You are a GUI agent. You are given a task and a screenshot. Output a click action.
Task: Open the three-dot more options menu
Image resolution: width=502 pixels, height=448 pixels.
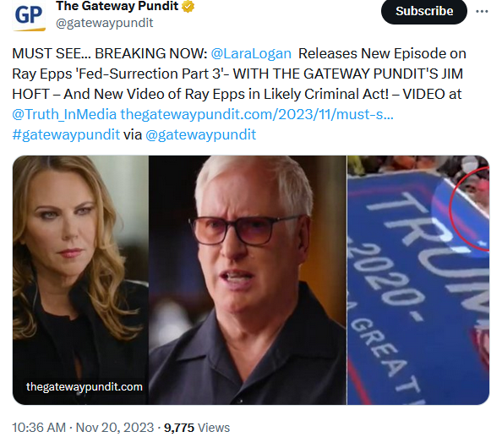click(482, 12)
